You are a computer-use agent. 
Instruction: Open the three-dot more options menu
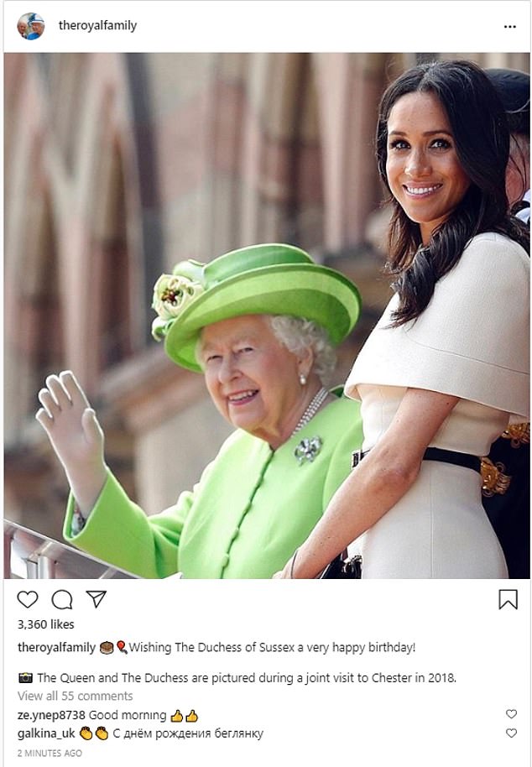coord(510,26)
